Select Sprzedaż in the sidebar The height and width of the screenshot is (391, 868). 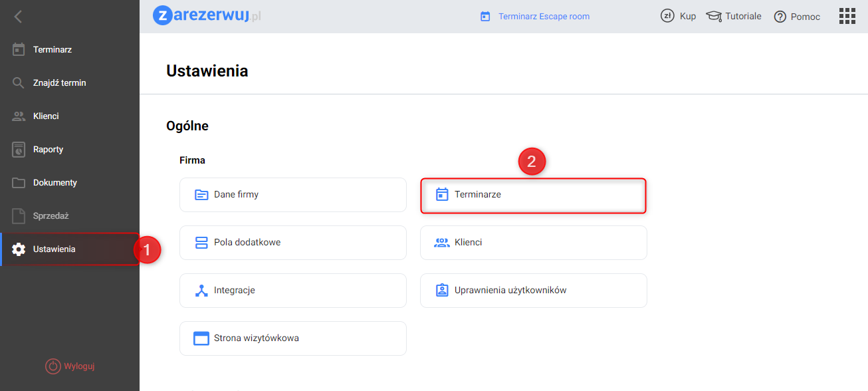pos(51,216)
